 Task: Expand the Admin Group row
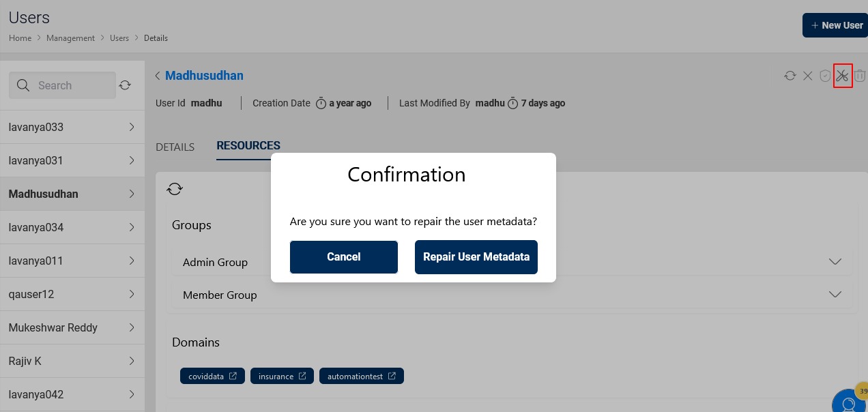tap(835, 261)
